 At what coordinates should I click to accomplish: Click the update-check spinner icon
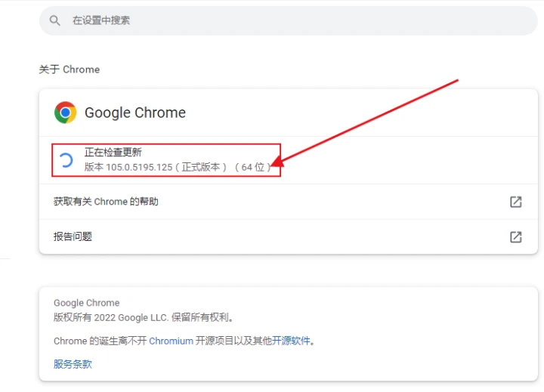tap(66, 160)
